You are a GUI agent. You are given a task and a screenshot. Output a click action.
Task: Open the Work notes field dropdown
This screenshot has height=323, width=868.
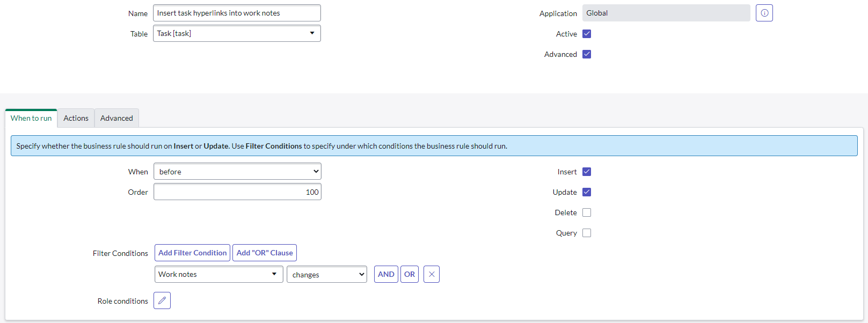218,274
